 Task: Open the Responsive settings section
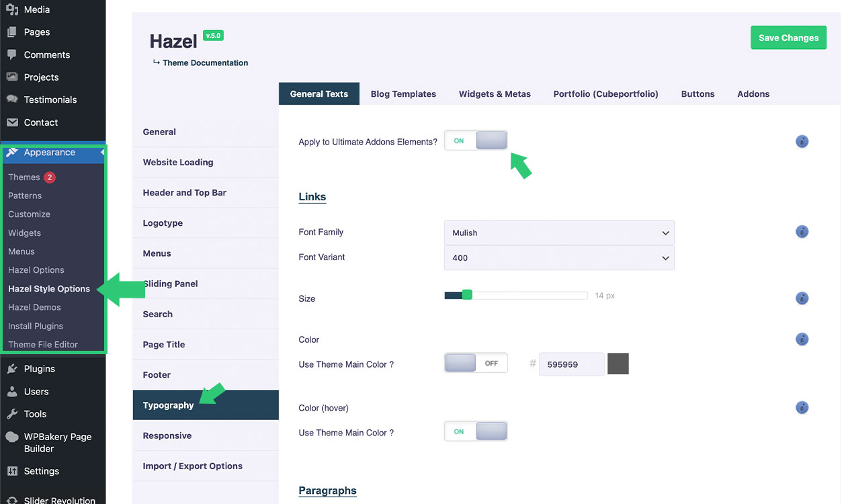pos(167,435)
